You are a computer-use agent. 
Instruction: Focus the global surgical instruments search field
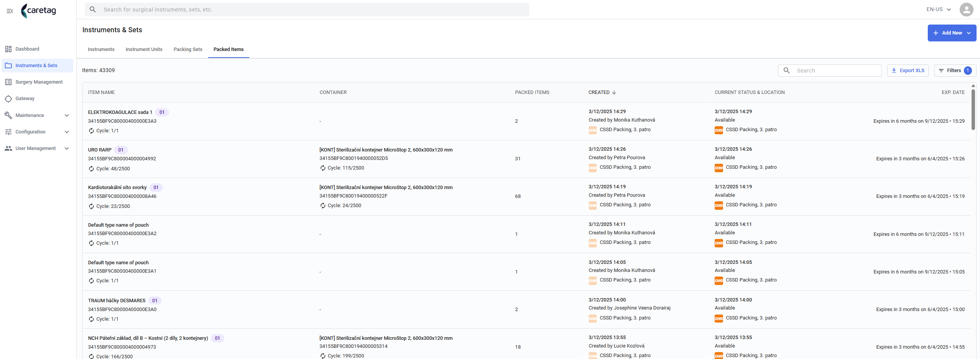pos(307,10)
